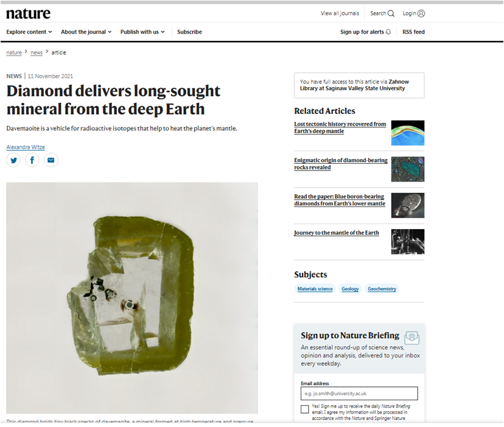
Task: Expand the Explore content dropdown
Action: (29, 32)
